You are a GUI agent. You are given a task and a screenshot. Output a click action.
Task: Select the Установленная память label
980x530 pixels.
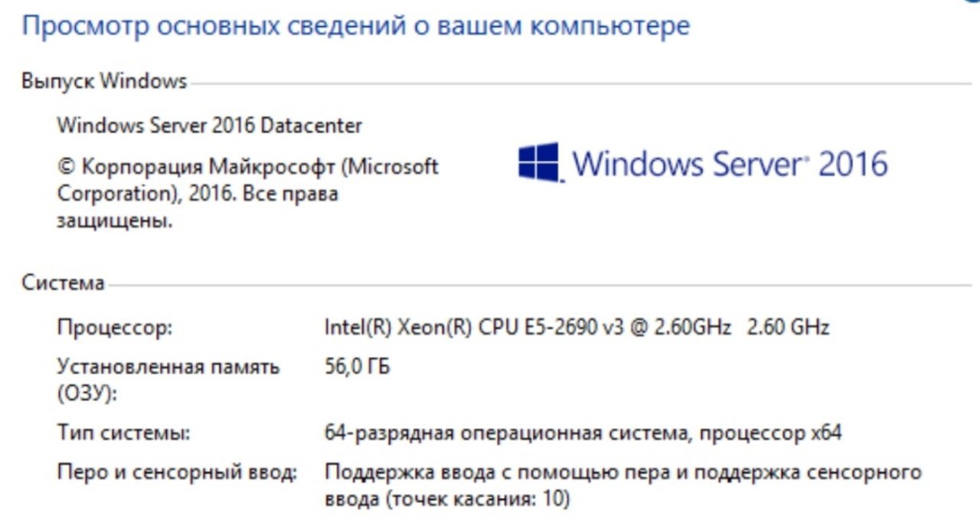point(168,367)
